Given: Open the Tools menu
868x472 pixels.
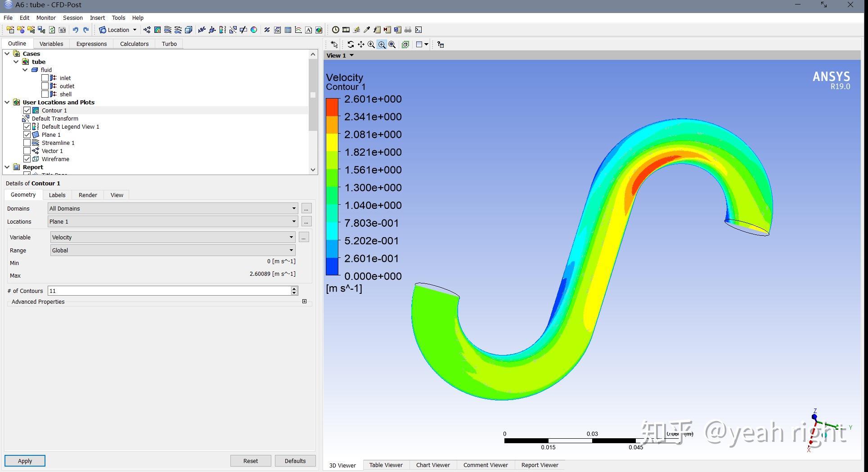Looking at the screenshot, I should click(x=118, y=18).
